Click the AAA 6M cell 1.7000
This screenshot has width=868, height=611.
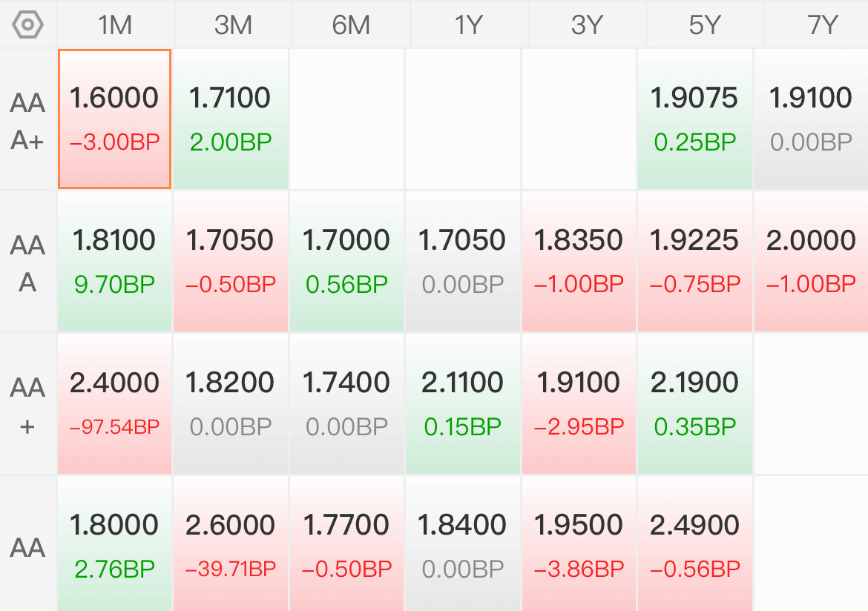point(346,261)
